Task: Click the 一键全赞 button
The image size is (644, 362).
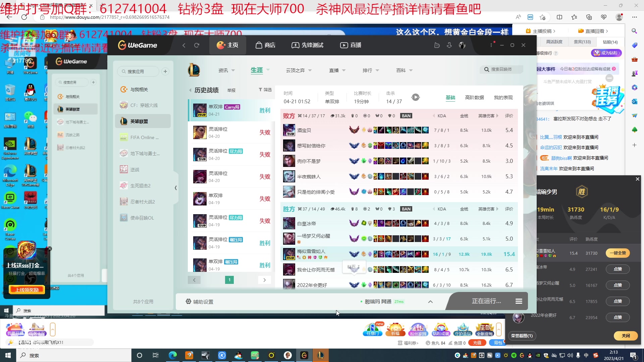Action: click(x=618, y=253)
